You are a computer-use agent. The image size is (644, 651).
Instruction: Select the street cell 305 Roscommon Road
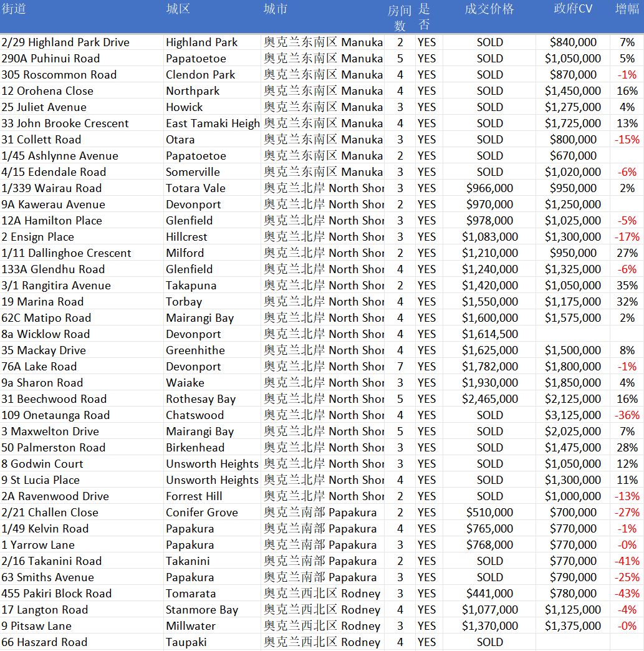(x=59, y=75)
